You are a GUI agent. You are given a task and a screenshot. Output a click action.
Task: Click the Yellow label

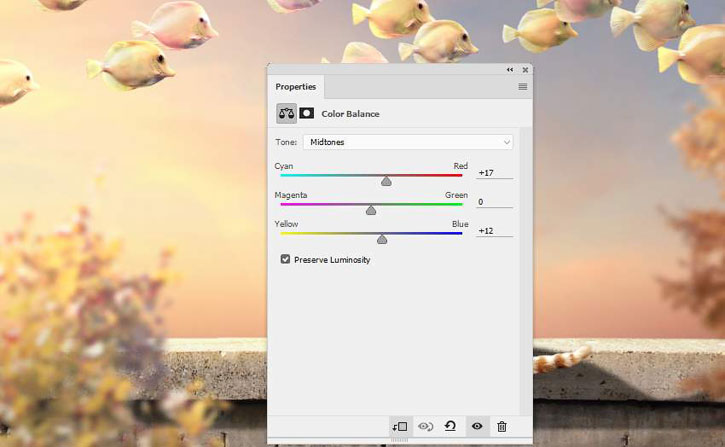point(286,224)
